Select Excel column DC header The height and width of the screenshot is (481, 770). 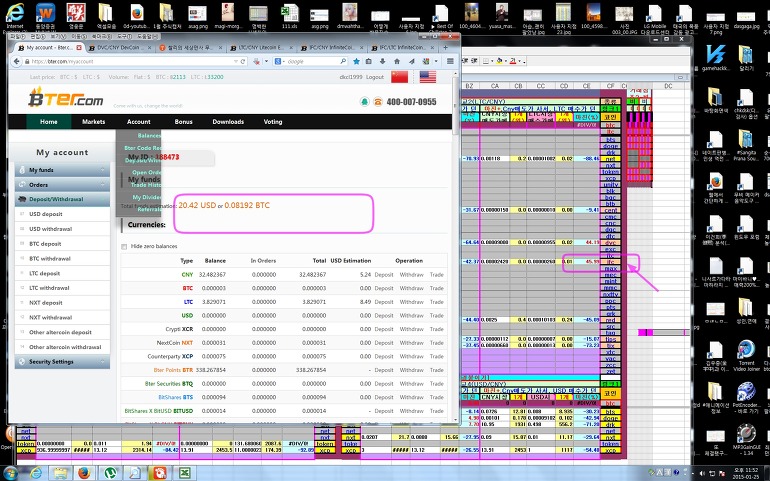pos(668,86)
